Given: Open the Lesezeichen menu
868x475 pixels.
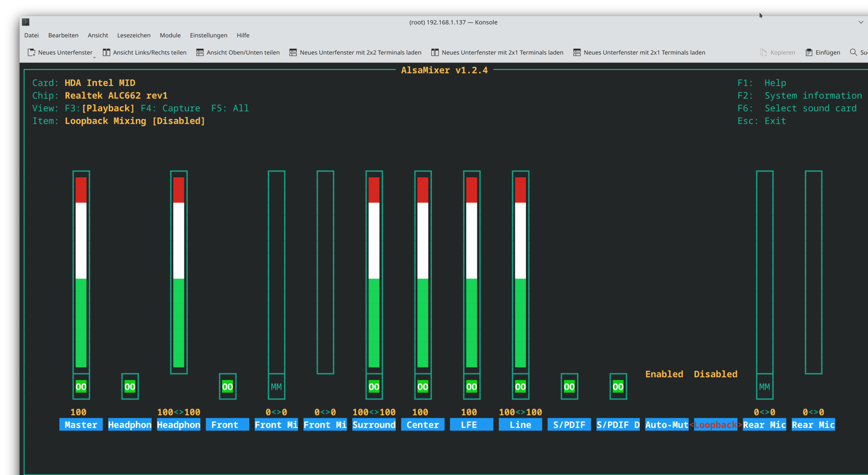Looking at the screenshot, I should tap(134, 35).
